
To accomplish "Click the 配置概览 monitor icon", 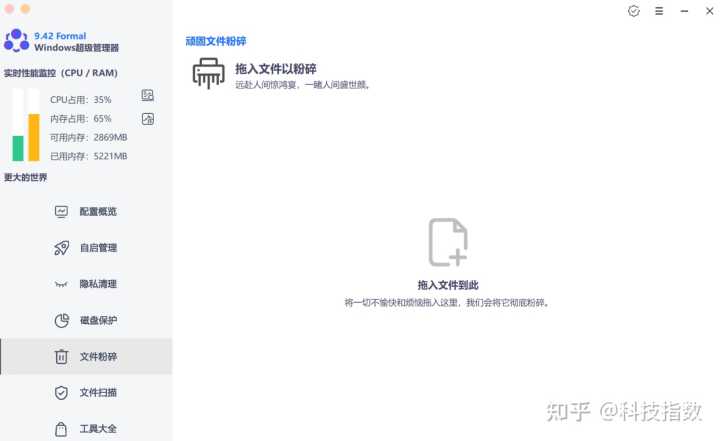I will pyautogui.click(x=61, y=211).
